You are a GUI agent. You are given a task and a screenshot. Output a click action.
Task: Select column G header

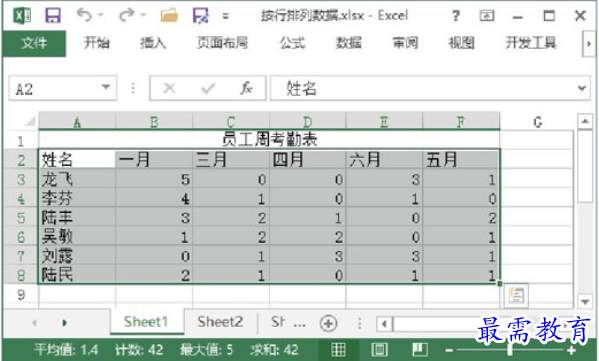point(537,122)
